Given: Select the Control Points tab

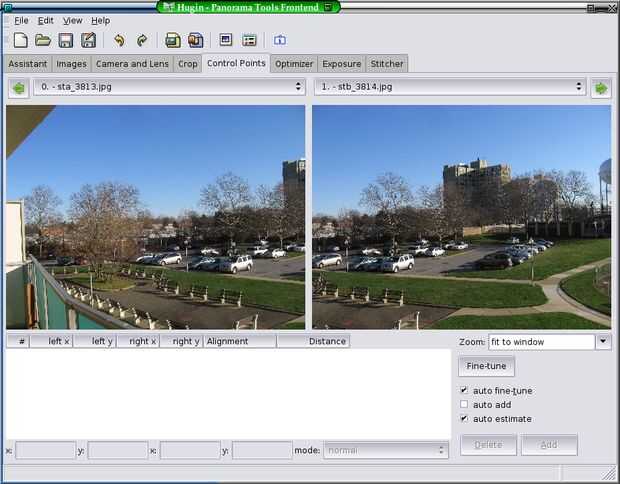Looking at the screenshot, I should coord(236,63).
